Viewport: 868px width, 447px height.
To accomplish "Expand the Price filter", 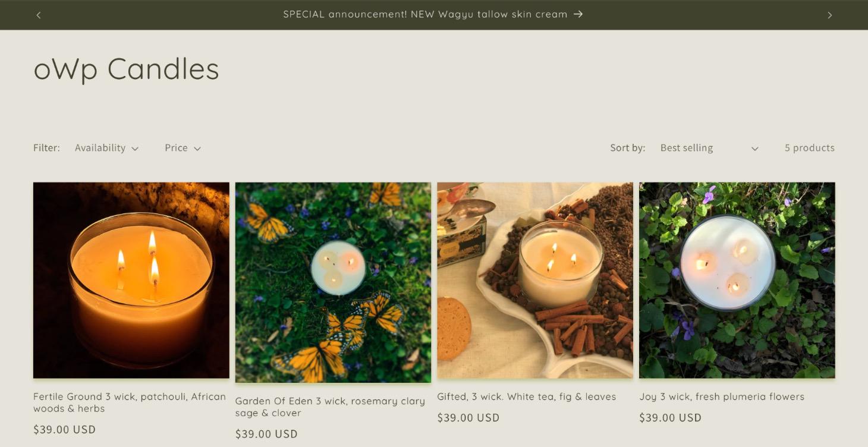I will pyautogui.click(x=182, y=148).
